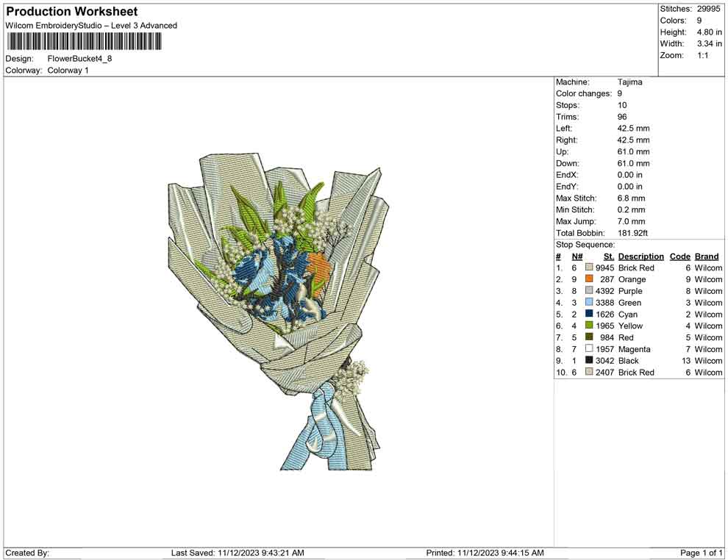
Task: Click the Code column header
Action: [679, 256]
